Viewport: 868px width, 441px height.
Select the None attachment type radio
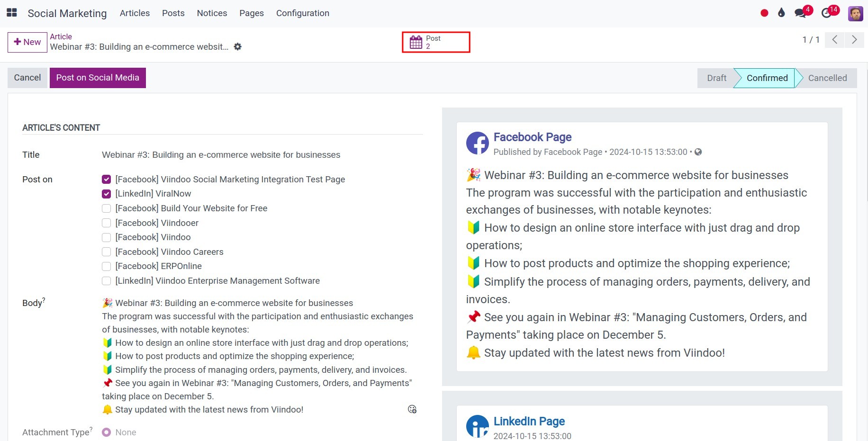click(x=107, y=432)
